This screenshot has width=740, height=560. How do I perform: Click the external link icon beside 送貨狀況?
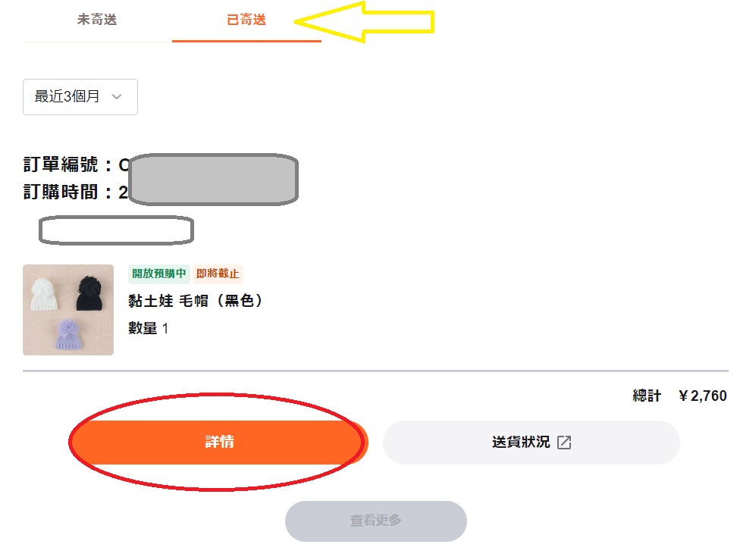coord(564,443)
